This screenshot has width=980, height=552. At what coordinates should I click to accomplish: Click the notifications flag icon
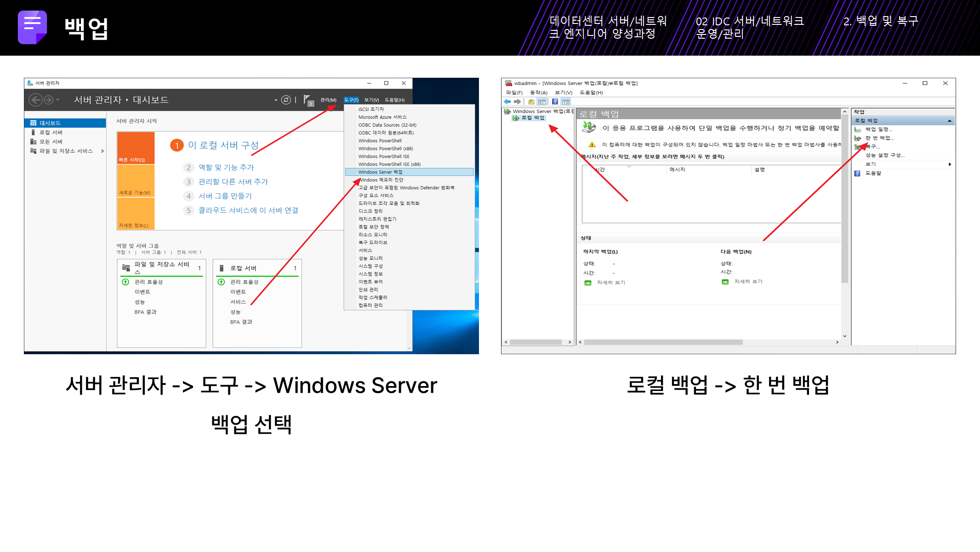click(x=308, y=100)
